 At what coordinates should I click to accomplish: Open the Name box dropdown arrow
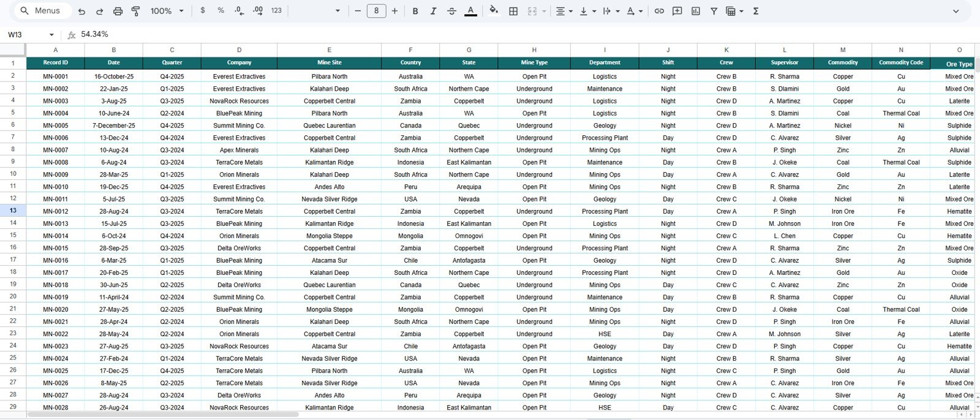(51, 35)
